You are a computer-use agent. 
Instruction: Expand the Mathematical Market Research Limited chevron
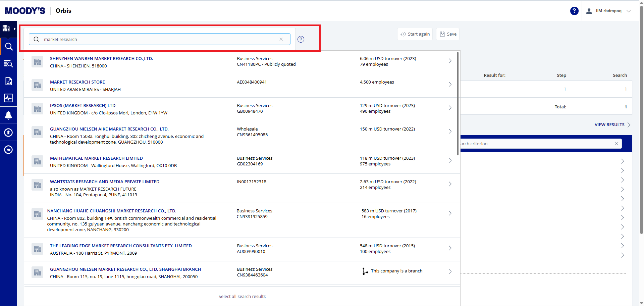(450, 161)
